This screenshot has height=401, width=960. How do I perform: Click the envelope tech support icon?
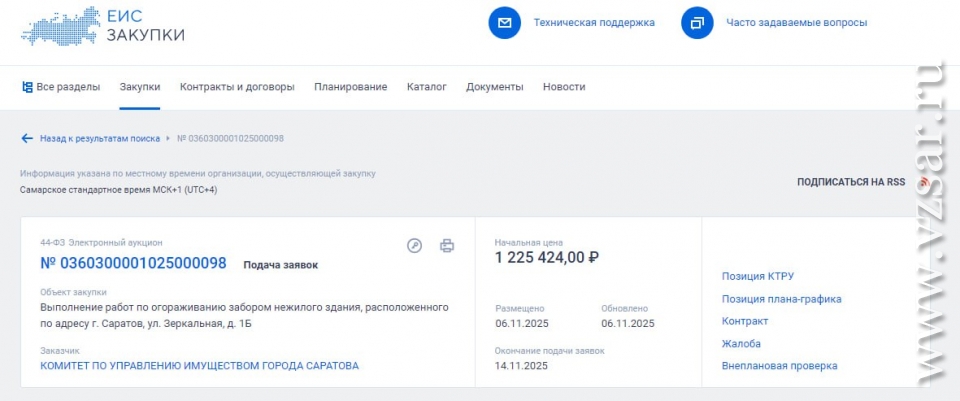pyautogui.click(x=505, y=22)
